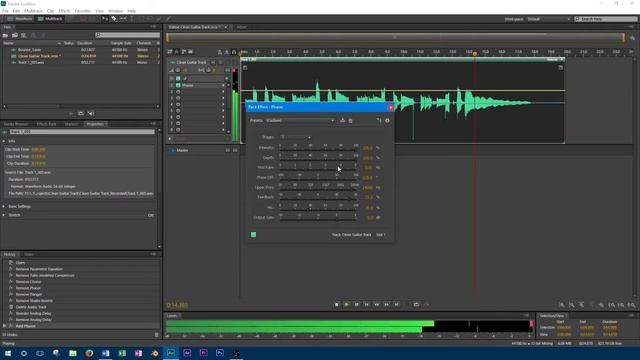Click the Mod Rate slider in Phaser dialog
Viewport: 640px width, 360px height.
click(x=318, y=169)
